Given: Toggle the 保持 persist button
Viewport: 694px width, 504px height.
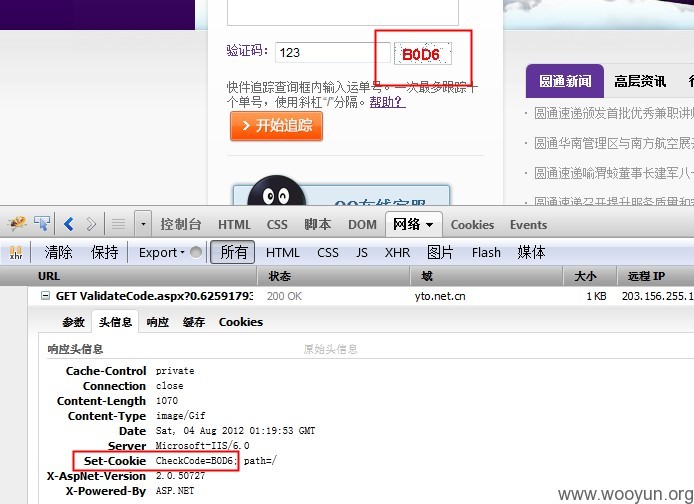Looking at the screenshot, I should pos(104,253).
